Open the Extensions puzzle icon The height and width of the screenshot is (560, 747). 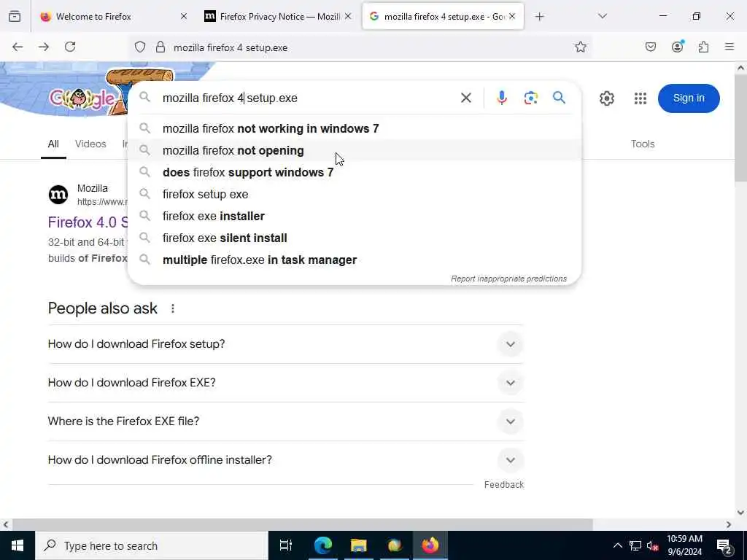704,47
